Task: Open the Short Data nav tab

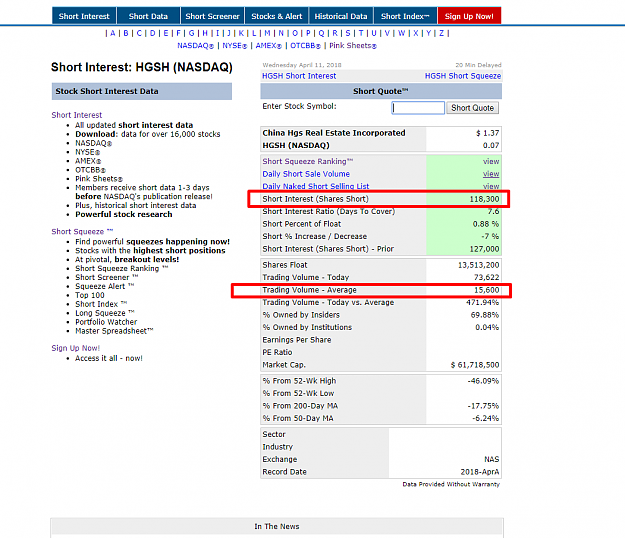Action: (x=148, y=16)
